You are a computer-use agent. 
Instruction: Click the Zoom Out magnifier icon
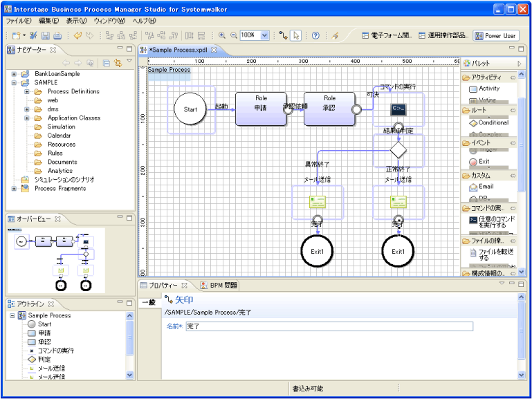233,35
